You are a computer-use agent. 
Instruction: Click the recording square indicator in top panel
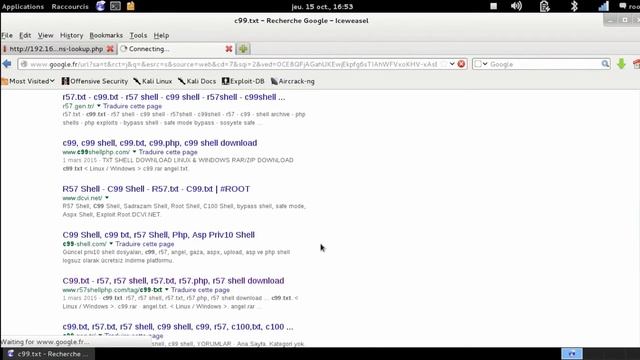(x=493, y=6)
